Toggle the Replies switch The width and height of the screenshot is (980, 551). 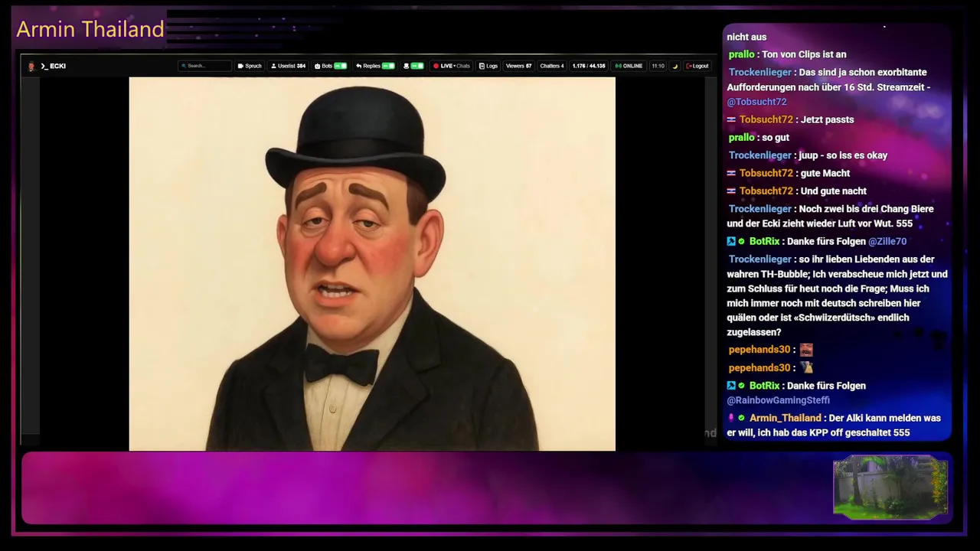(x=388, y=66)
